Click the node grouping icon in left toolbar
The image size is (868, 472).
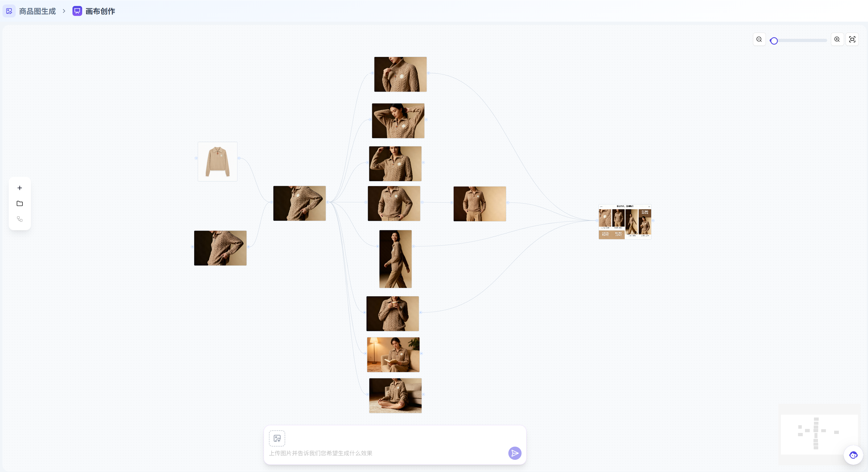[x=19, y=219]
